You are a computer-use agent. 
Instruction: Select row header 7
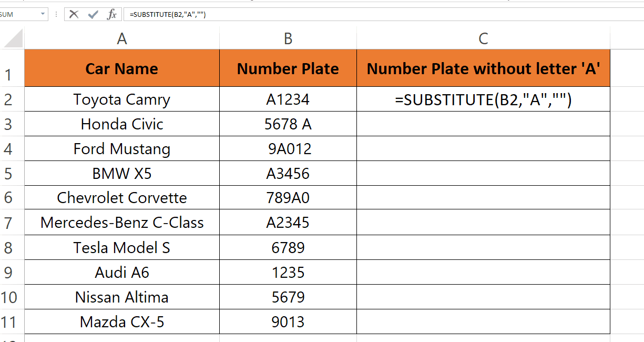[11, 223]
